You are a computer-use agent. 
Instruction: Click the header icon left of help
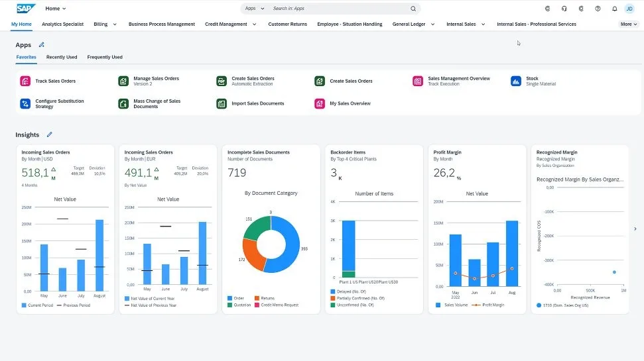tap(581, 8)
